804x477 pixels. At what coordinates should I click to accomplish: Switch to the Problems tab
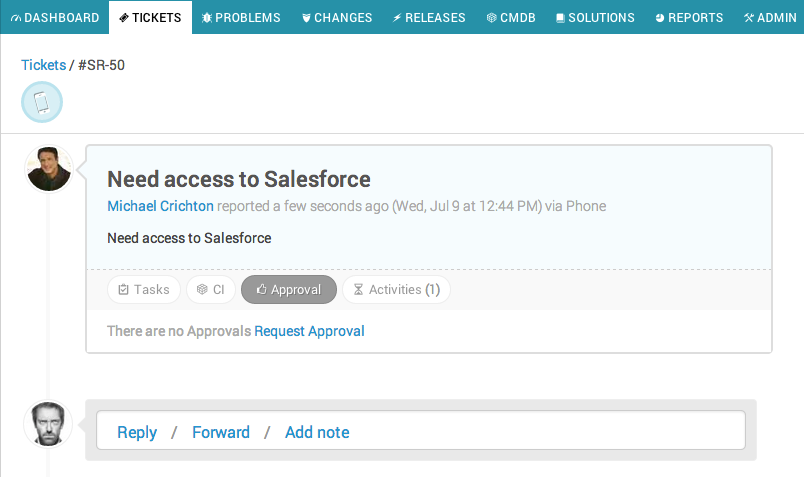[241, 17]
